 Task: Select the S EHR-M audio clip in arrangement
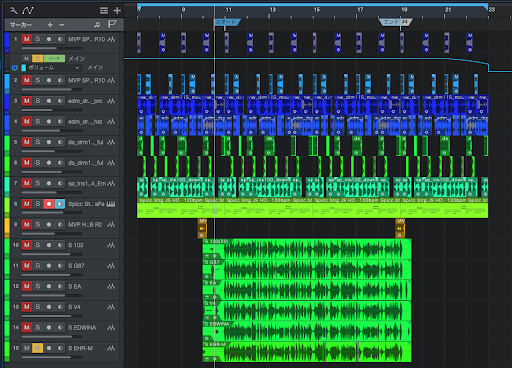(307, 352)
